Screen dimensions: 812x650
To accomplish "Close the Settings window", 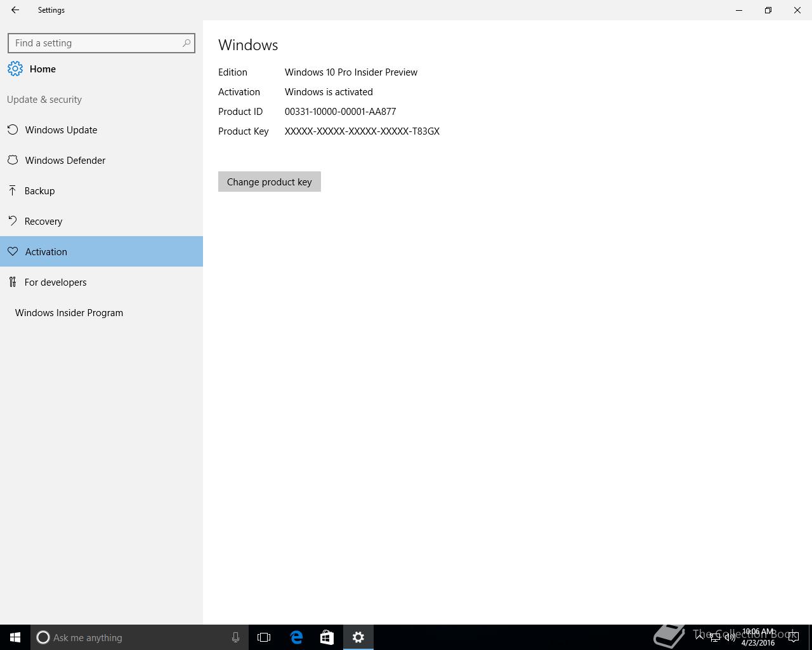I will pyautogui.click(x=797, y=10).
